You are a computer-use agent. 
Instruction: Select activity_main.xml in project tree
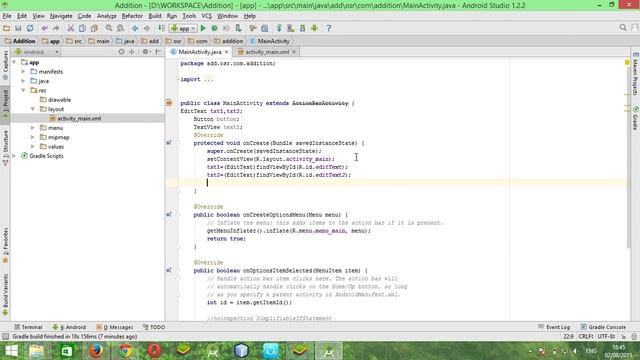[79, 118]
